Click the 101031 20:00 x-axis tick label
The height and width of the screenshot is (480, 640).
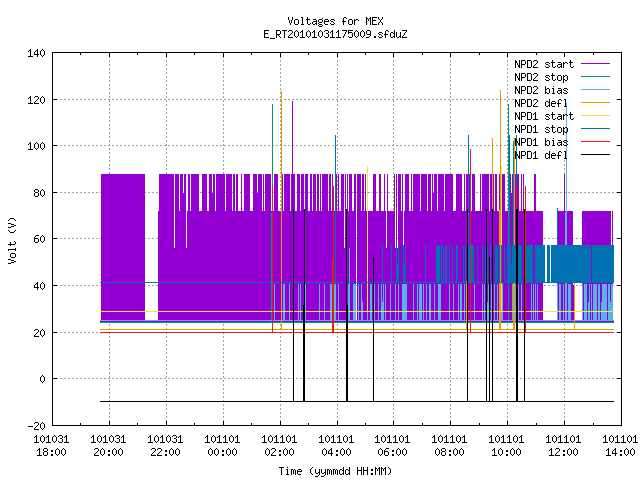pyautogui.click(x=108, y=446)
